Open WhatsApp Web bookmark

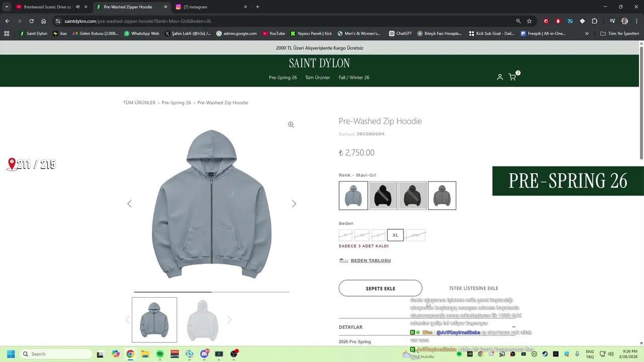(x=141, y=34)
